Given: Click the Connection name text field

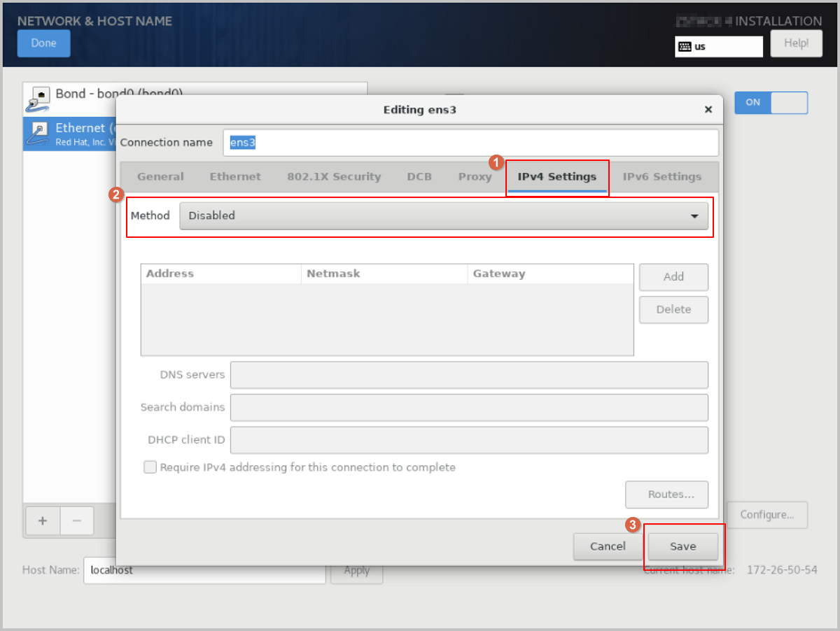Looking at the screenshot, I should pyautogui.click(x=470, y=143).
